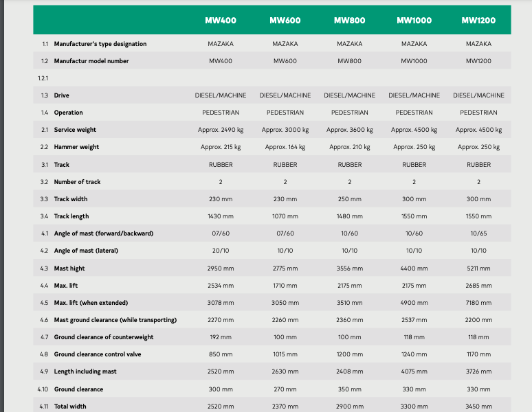This screenshot has width=532, height=412.
Task: Select the '2685 mm' cell
Action: (x=478, y=286)
